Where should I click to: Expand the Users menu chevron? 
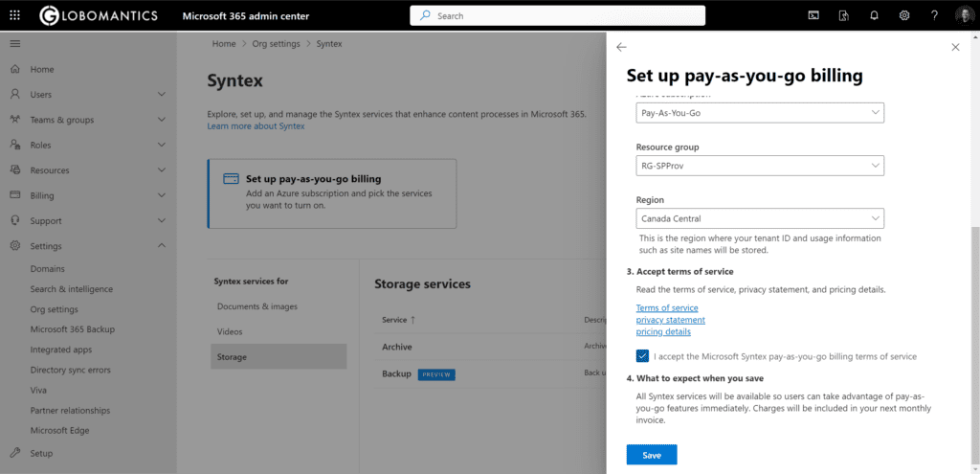pos(161,95)
